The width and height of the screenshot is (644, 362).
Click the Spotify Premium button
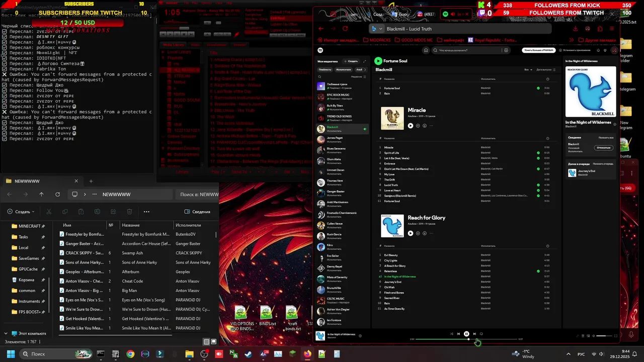click(539, 50)
